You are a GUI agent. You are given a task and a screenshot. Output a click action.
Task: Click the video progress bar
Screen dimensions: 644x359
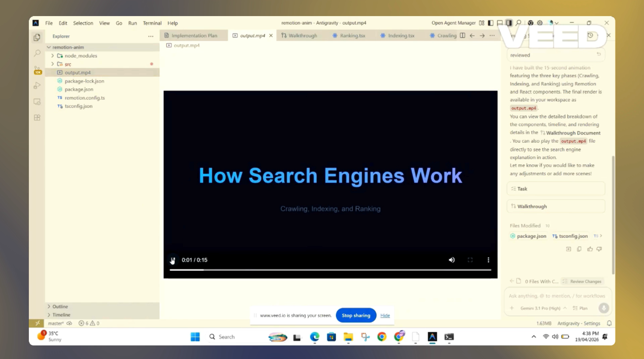(330, 270)
